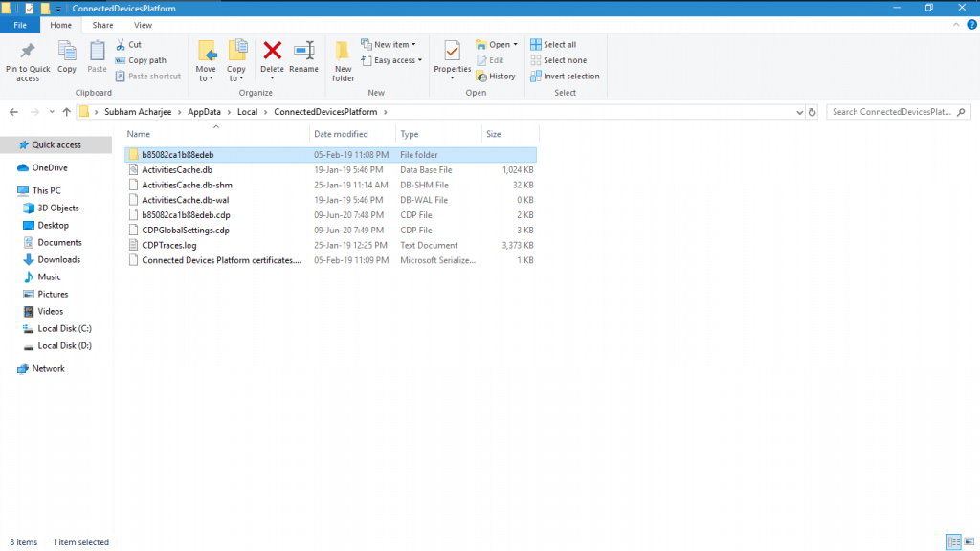Switch to details view layout icon
This screenshot has width=980, height=551.
[x=952, y=542]
